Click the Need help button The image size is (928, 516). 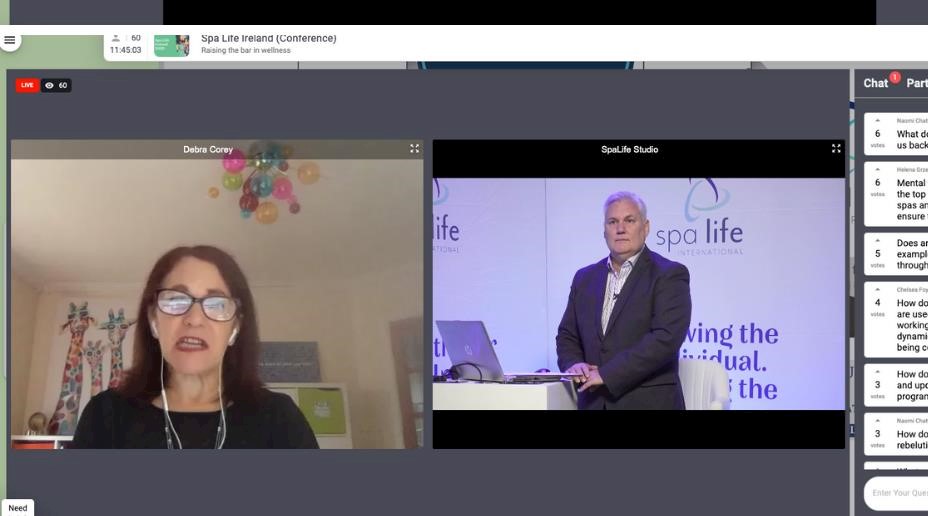18,508
